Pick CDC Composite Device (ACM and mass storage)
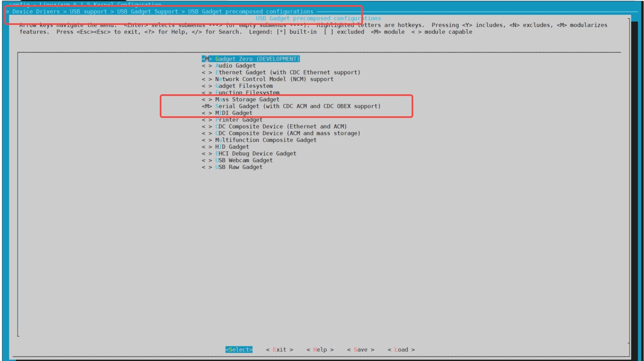The width and height of the screenshot is (644, 361). point(288,133)
